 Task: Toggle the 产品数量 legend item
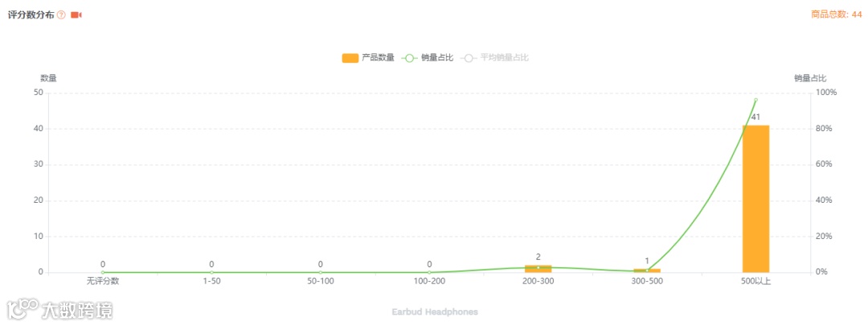368,58
